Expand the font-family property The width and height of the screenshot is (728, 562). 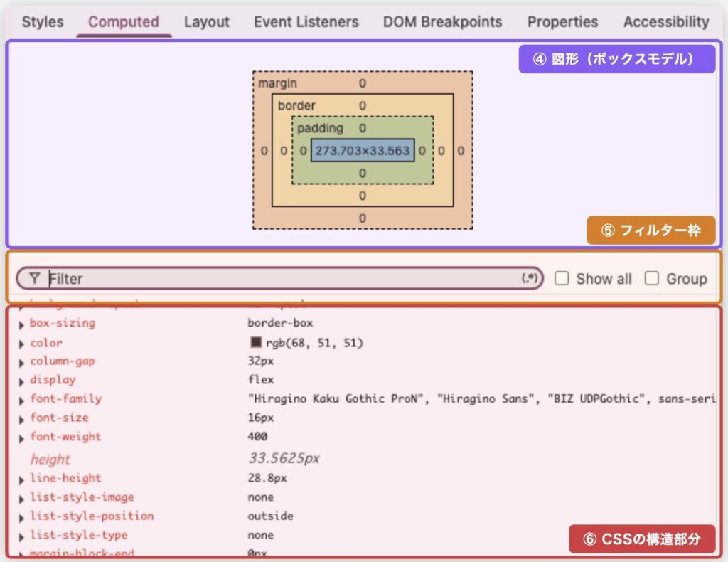(21, 401)
